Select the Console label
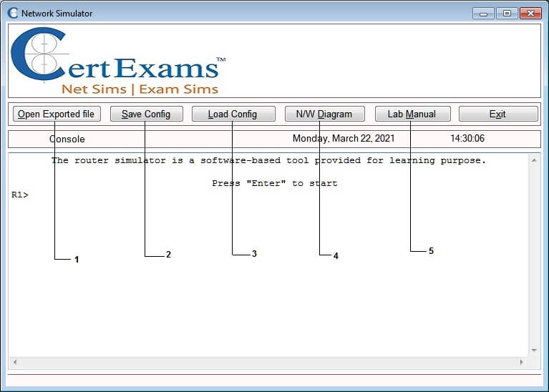The width and height of the screenshot is (549, 392). [67, 139]
